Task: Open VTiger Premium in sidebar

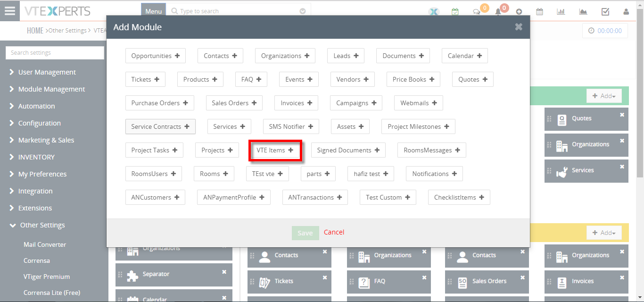Action: point(47,277)
